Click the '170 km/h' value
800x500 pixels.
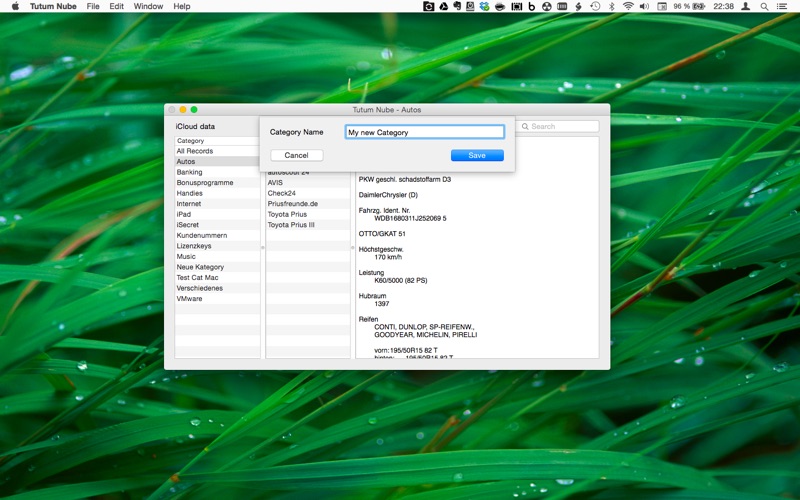(x=388, y=257)
